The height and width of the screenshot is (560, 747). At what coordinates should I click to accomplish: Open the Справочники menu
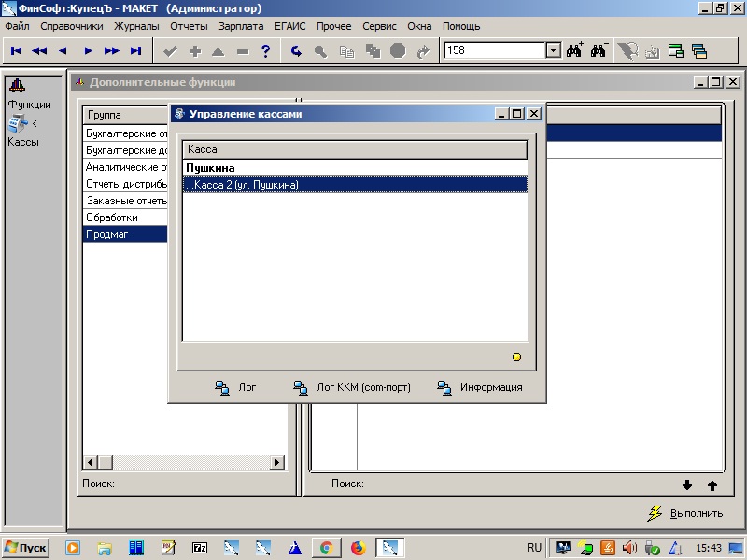[72, 26]
